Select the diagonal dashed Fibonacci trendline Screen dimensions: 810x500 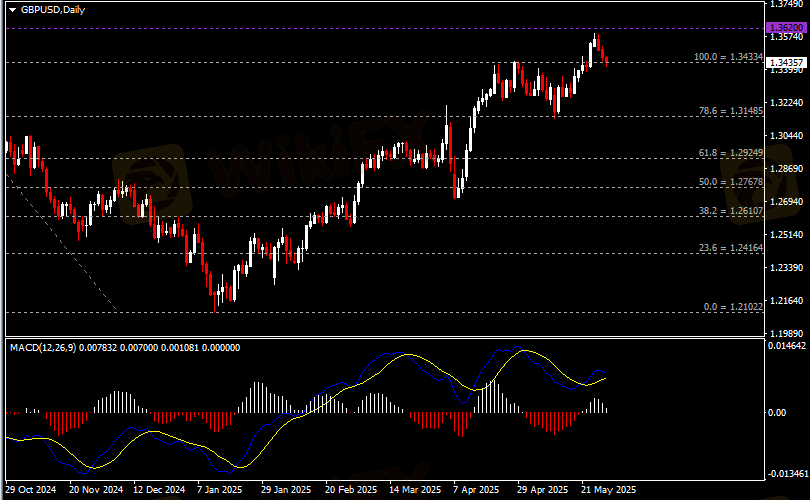click(x=62, y=244)
